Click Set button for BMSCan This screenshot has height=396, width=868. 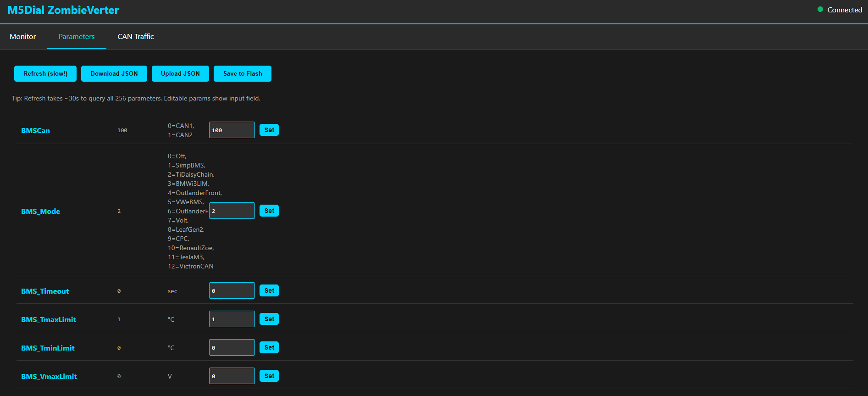pos(269,130)
